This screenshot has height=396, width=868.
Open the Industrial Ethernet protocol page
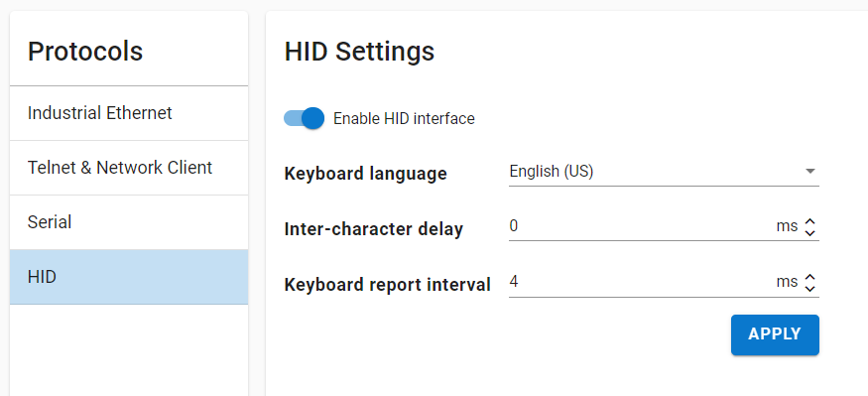(x=129, y=113)
